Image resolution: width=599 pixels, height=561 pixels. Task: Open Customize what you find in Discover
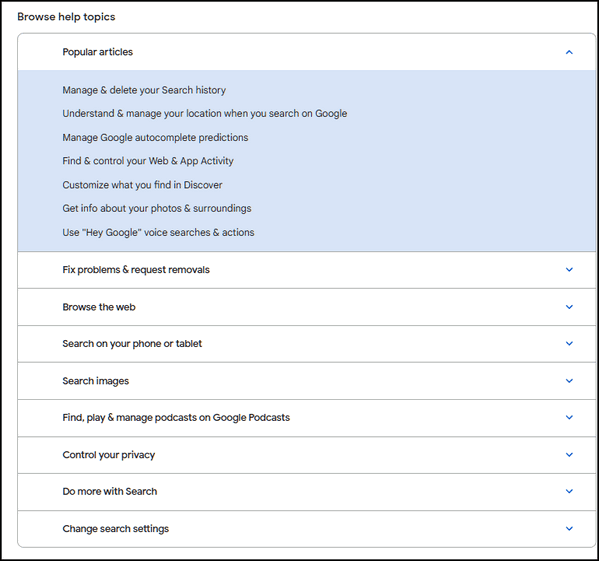coord(142,185)
